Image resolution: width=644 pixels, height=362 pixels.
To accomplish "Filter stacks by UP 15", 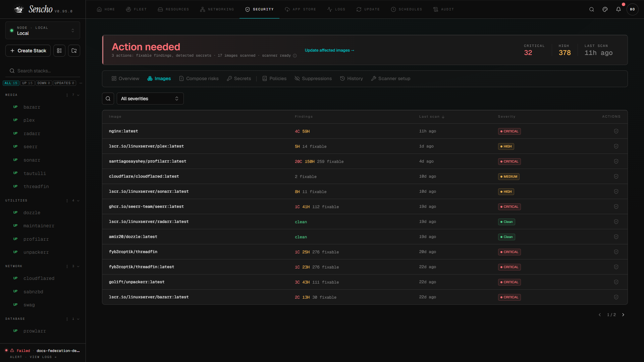I will 28,83.
